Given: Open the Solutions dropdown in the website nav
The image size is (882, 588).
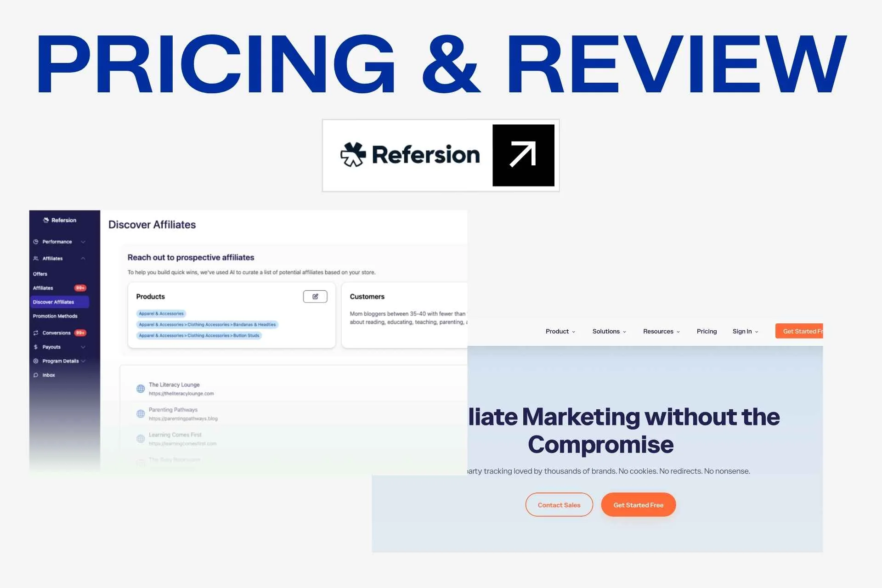Looking at the screenshot, I should click(x=609, y=331).
